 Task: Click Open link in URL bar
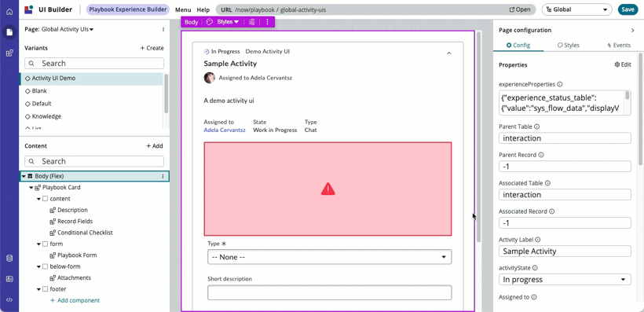pyautogui.click(x=520, y=9)
